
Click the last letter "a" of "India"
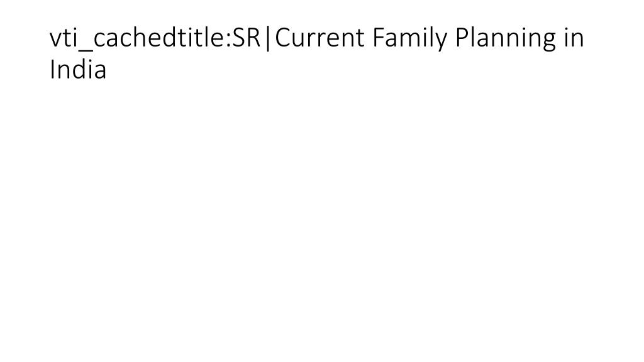(x=100, y=72)
